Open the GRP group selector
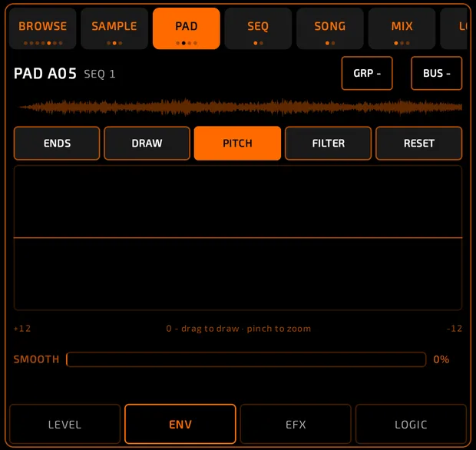The image size is (476, 450). tap(367, 73)
